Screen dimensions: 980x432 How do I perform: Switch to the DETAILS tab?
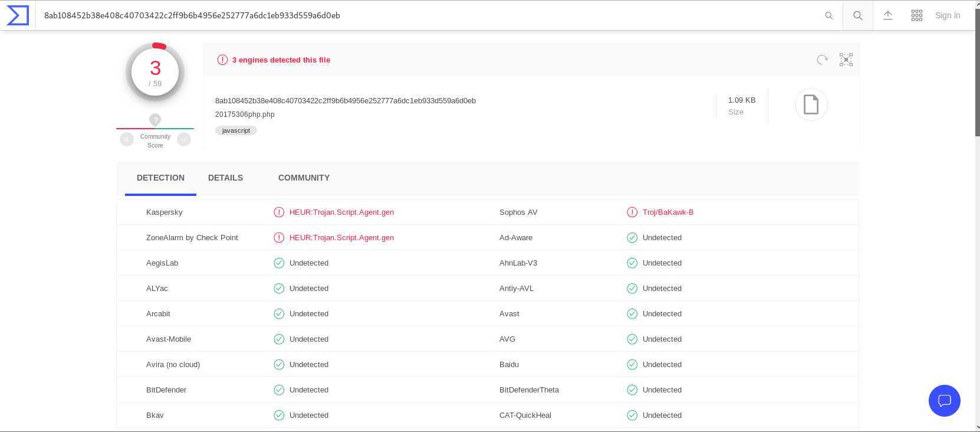(225, 178)
